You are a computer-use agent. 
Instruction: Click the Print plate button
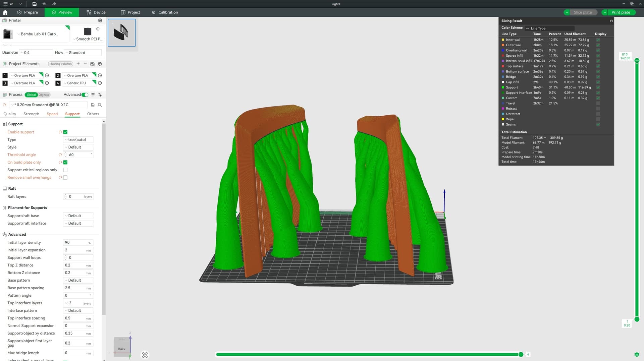[x=621, y=12]
